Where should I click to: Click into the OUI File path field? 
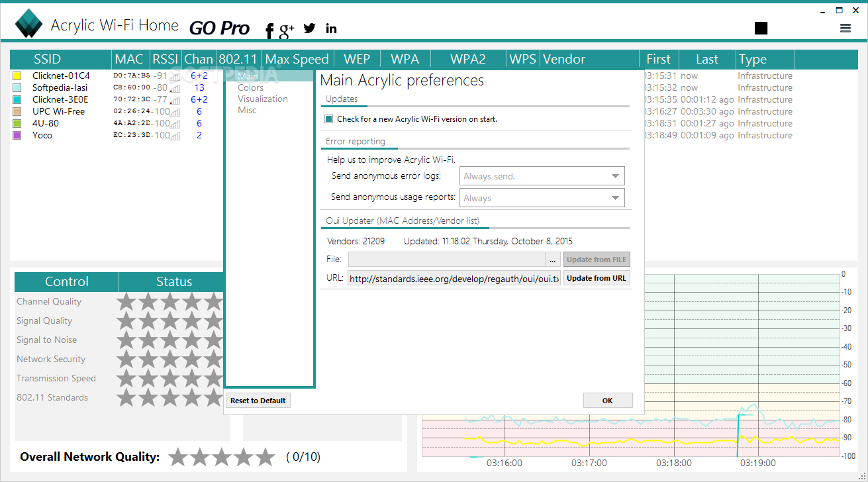point(447,260)
